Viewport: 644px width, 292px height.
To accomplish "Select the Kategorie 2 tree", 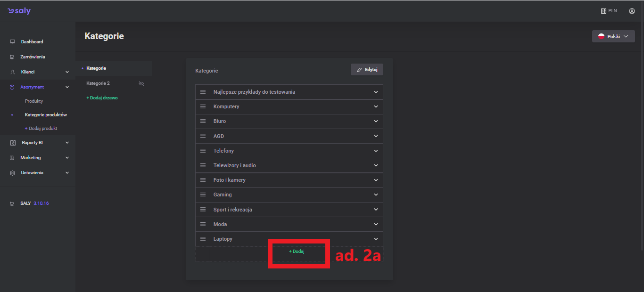I will coord(98,83).
